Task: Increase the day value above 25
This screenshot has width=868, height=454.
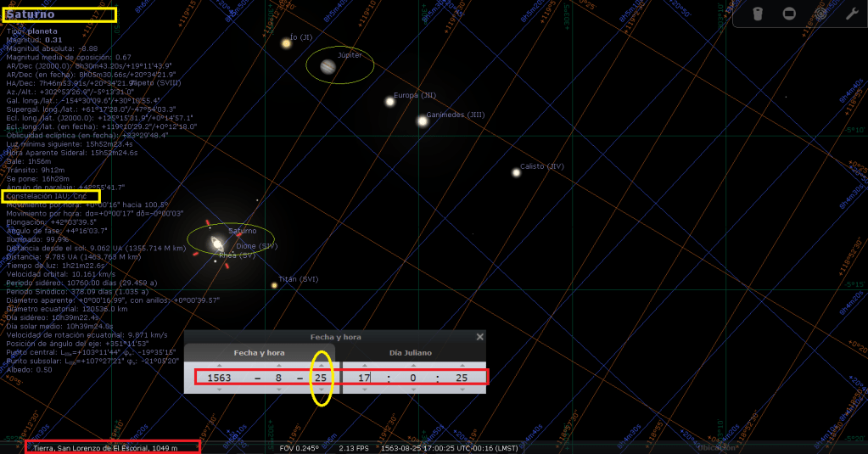Action: coord(321,366)
